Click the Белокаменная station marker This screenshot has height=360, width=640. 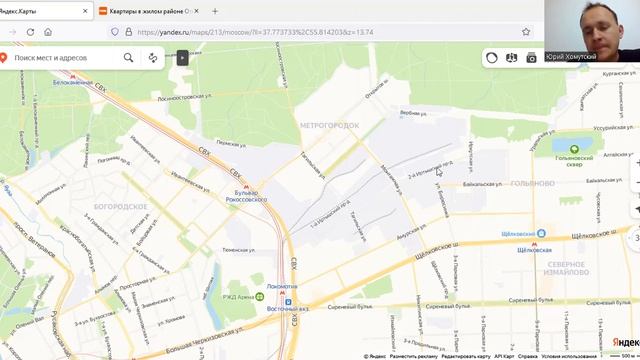[73, 76]
